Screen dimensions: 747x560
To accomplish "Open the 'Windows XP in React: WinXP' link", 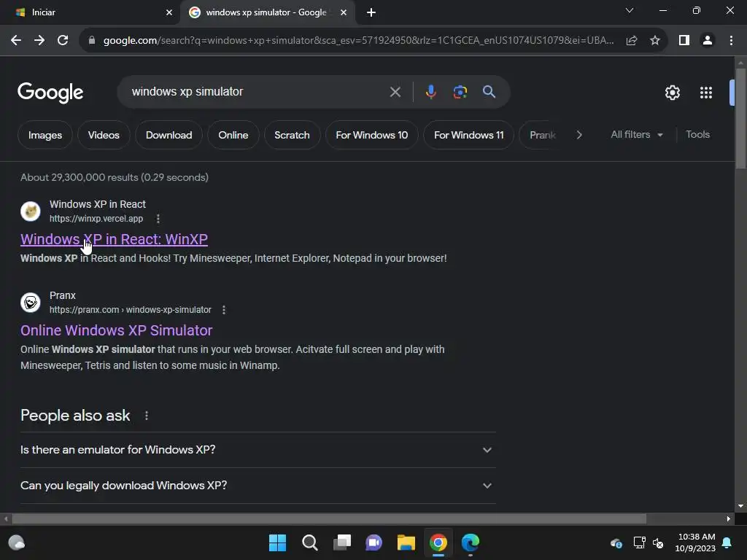I will 114,239.
